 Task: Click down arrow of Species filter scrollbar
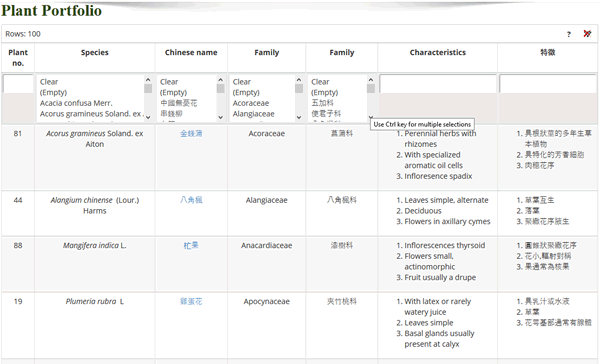click(148, 118)
